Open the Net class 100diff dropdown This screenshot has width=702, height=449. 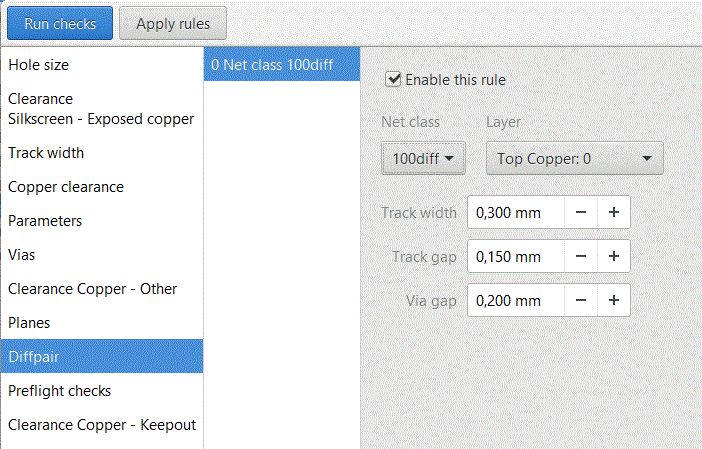point(423,158)
